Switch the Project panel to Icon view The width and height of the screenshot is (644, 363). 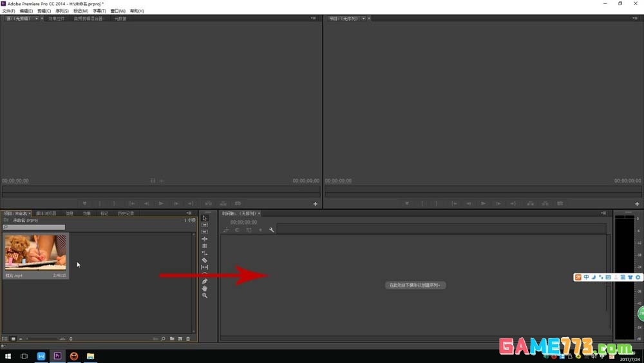13,338
